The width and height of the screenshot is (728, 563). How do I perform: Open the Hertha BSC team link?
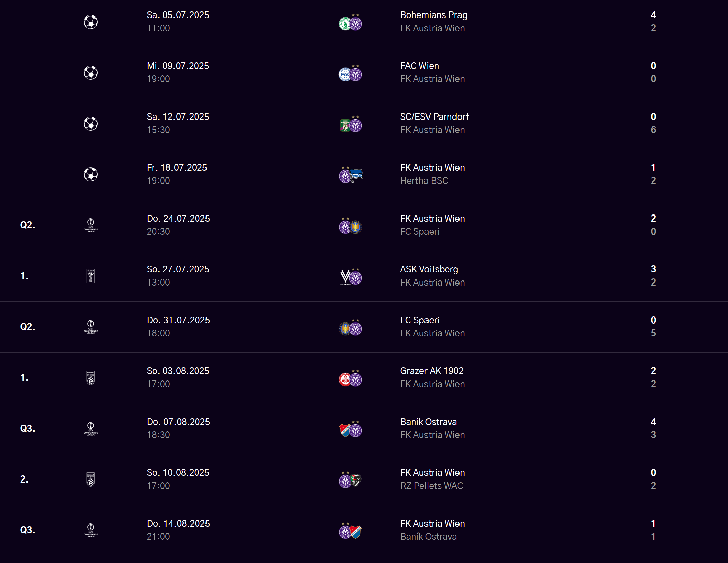[424, 181]
